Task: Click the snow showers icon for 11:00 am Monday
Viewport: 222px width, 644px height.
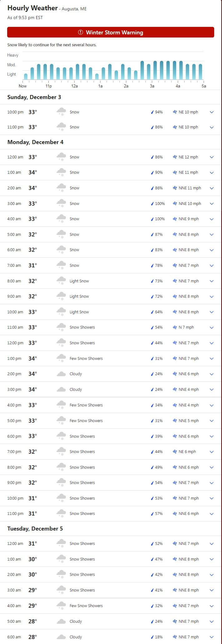Action: pos(61,327)
